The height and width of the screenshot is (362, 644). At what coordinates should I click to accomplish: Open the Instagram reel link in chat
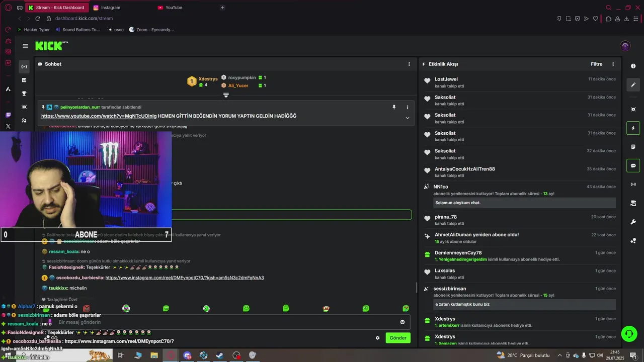click(185, 278)
